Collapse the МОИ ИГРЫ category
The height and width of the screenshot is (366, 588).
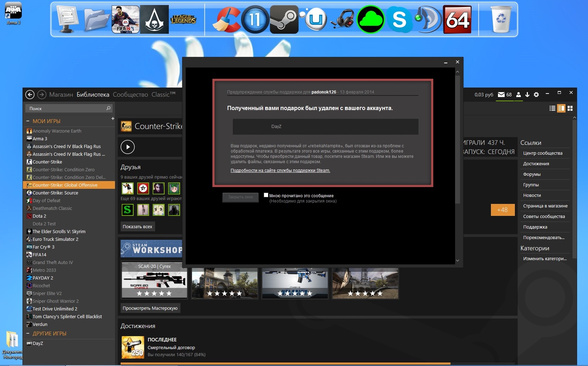point(28,121)
